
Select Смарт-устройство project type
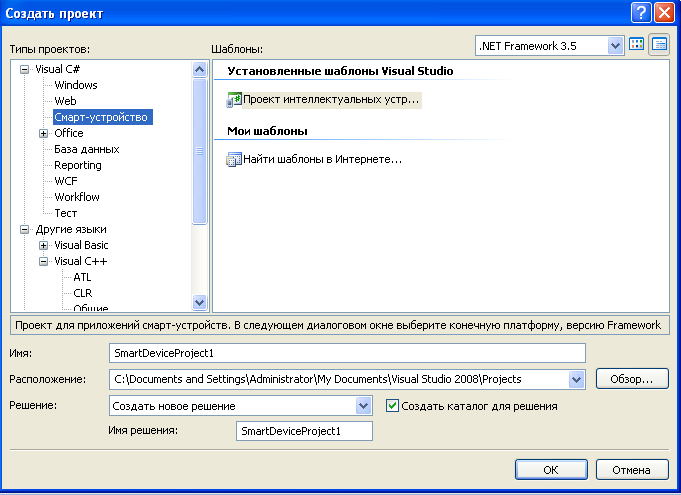pos(102,117)
